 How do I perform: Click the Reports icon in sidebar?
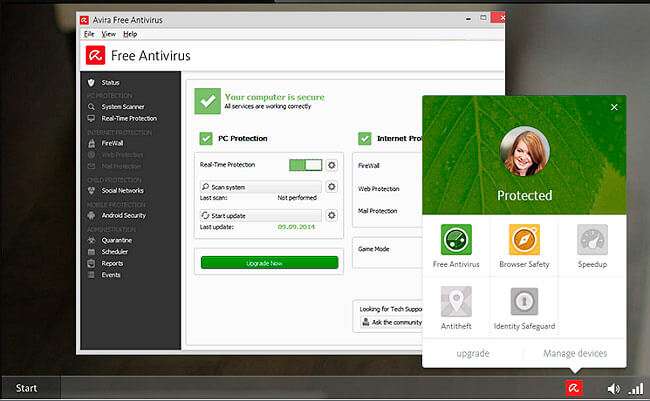[x=91, y=263]
